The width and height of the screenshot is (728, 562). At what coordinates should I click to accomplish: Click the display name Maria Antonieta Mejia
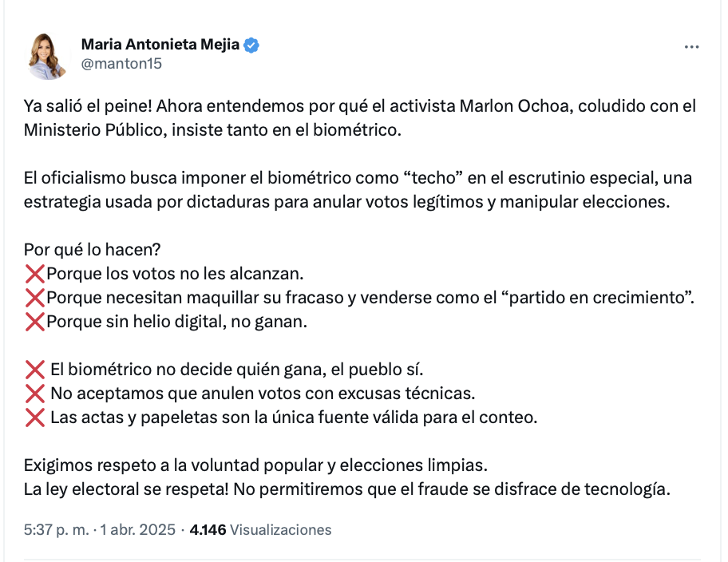coord(160,45)
